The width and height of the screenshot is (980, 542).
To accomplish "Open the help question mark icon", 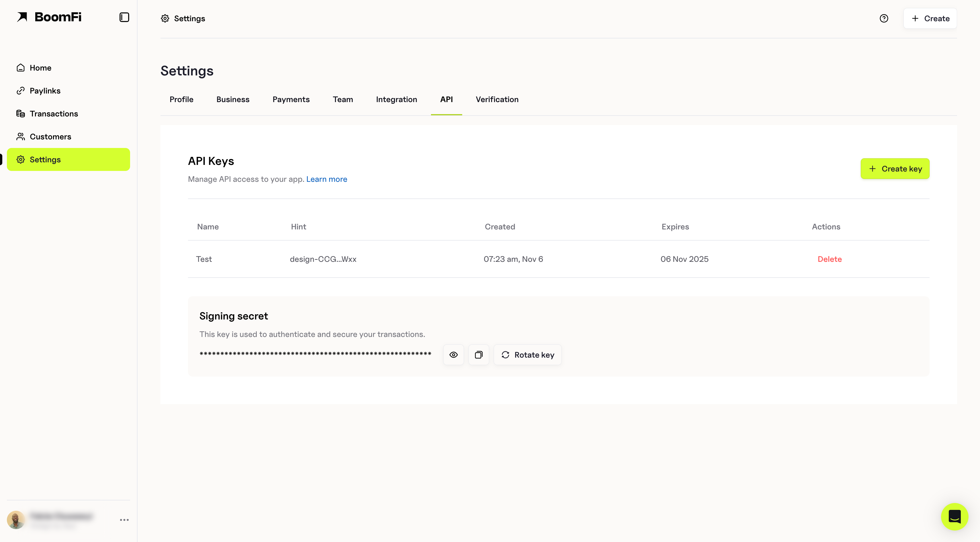I will tap(883, 18).
